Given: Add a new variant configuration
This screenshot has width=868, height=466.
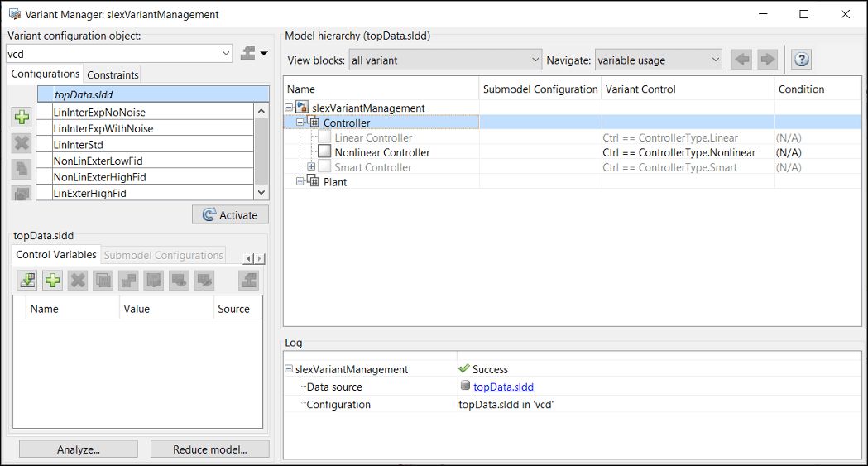Looking at the screenshot, I should [22, 118].
